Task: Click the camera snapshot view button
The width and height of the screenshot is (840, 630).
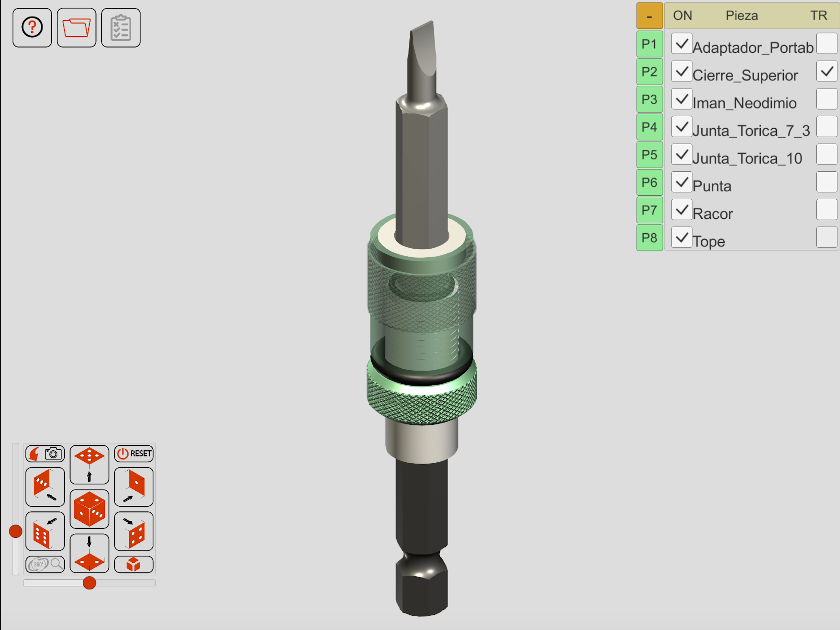Action: (x=45, y=453)
